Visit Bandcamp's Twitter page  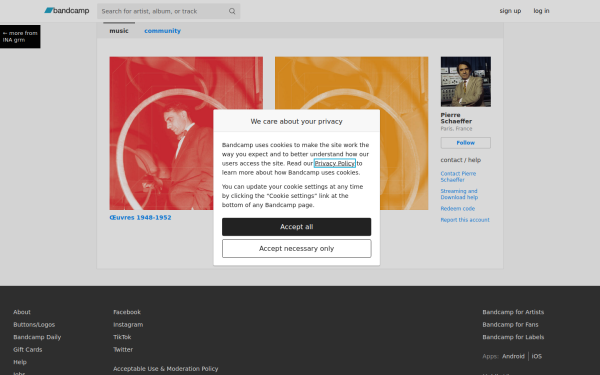coord(123,349)
